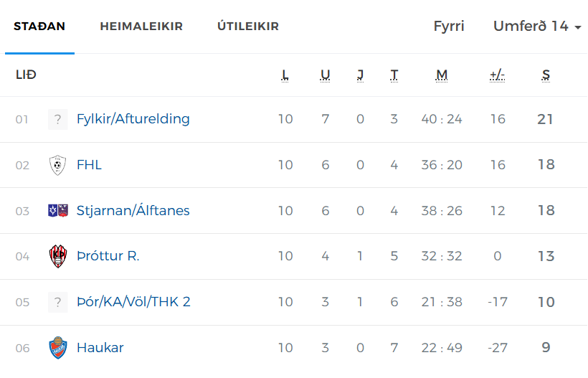Open the Umferð 14 round dropdown
This screenshot has width=588, height=378.
tap(537, 27)
